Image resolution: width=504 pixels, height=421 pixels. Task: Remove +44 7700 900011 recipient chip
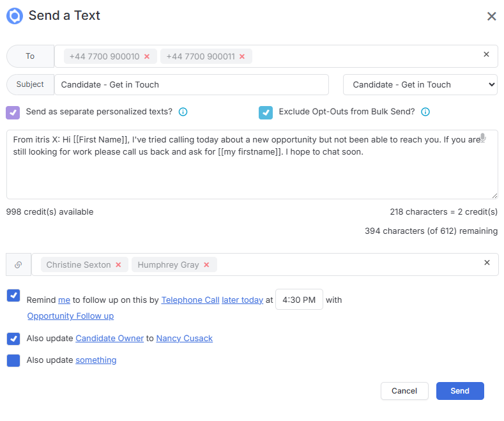tap(242, 57)
